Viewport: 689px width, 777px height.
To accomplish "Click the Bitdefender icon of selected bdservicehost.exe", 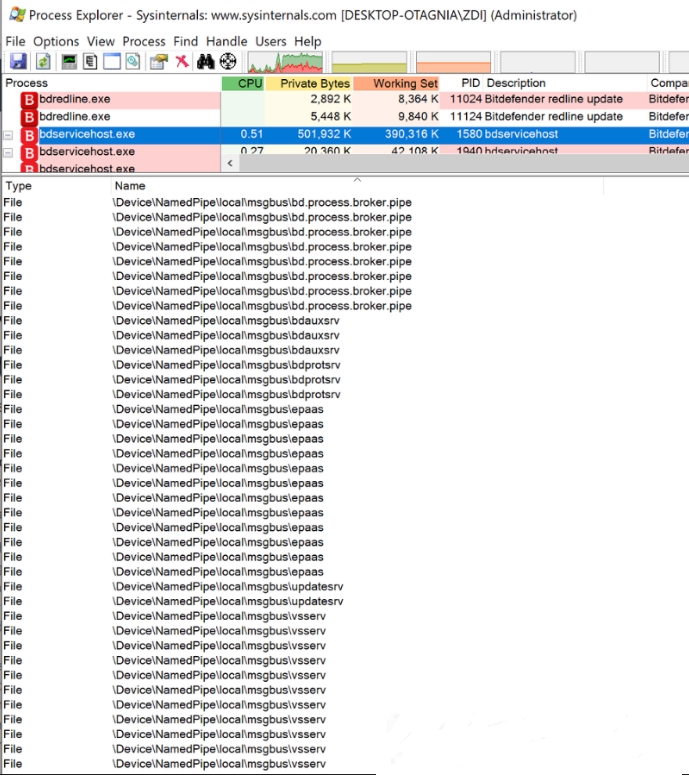I will 29,135.
